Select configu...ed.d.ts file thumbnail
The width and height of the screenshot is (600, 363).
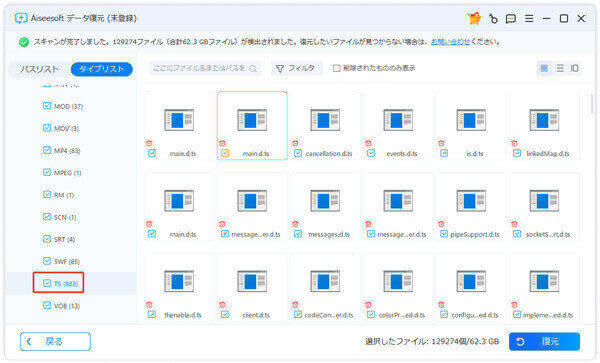pos(471,281)
